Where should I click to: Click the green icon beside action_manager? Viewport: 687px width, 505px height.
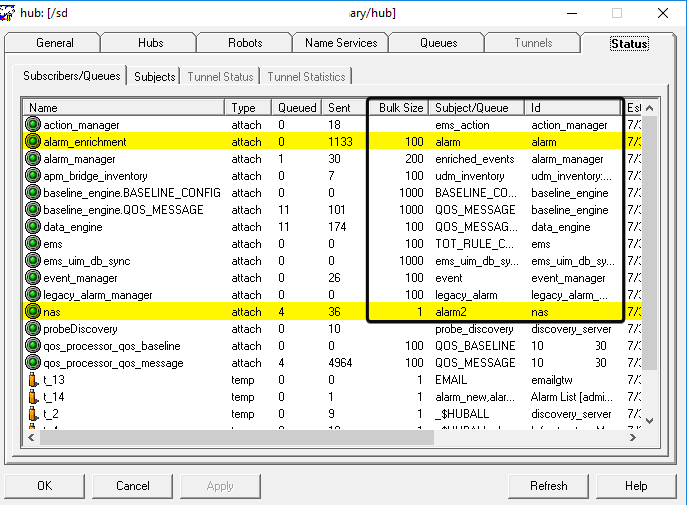click(x=33, y=125)
